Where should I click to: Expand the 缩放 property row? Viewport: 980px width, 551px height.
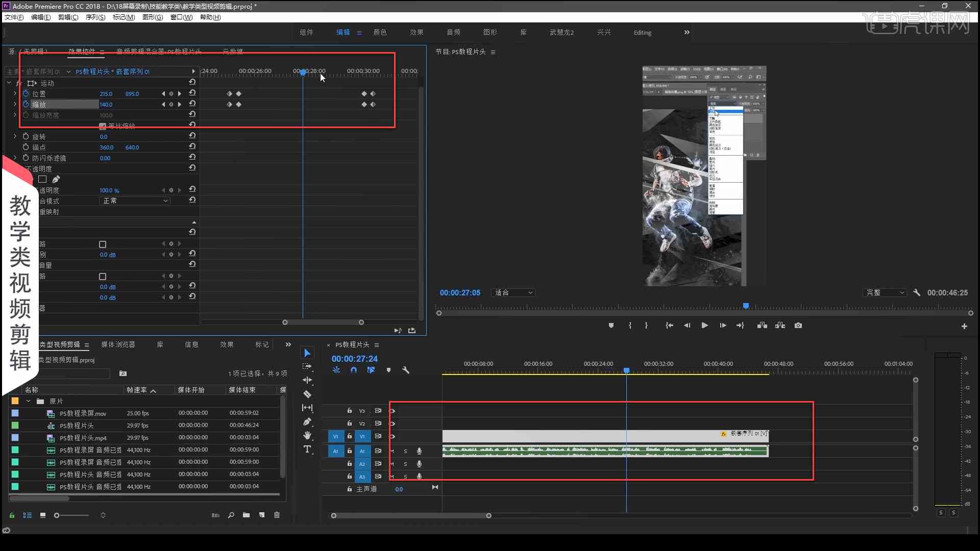pos(15,104)
